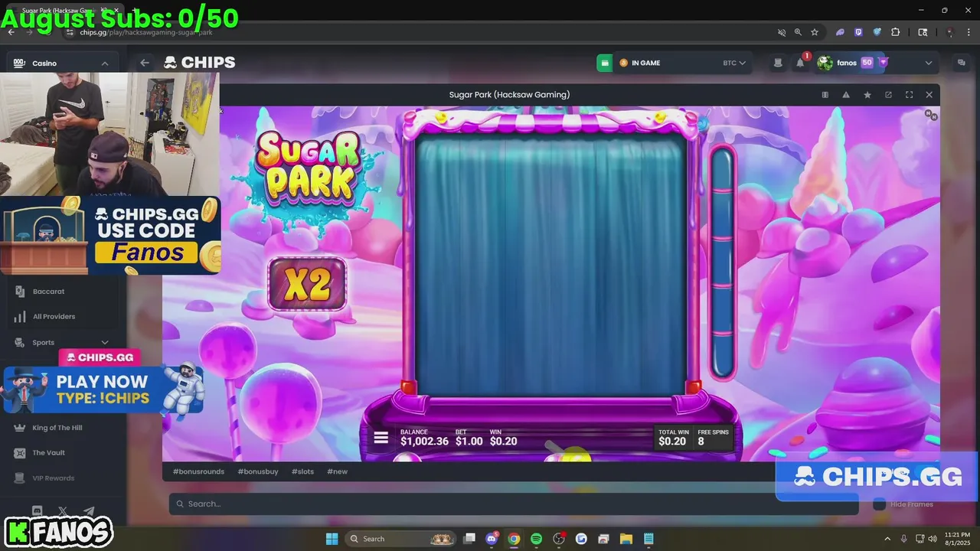Toggle the Hide Frames checkbox
The image size is (980, 551).
[880, 504]
